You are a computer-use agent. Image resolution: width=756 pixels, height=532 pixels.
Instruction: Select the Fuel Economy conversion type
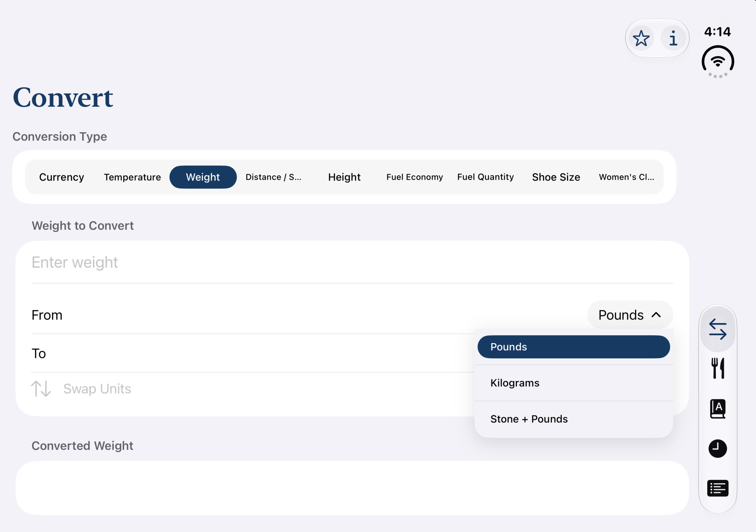click(x=414, y=177)
